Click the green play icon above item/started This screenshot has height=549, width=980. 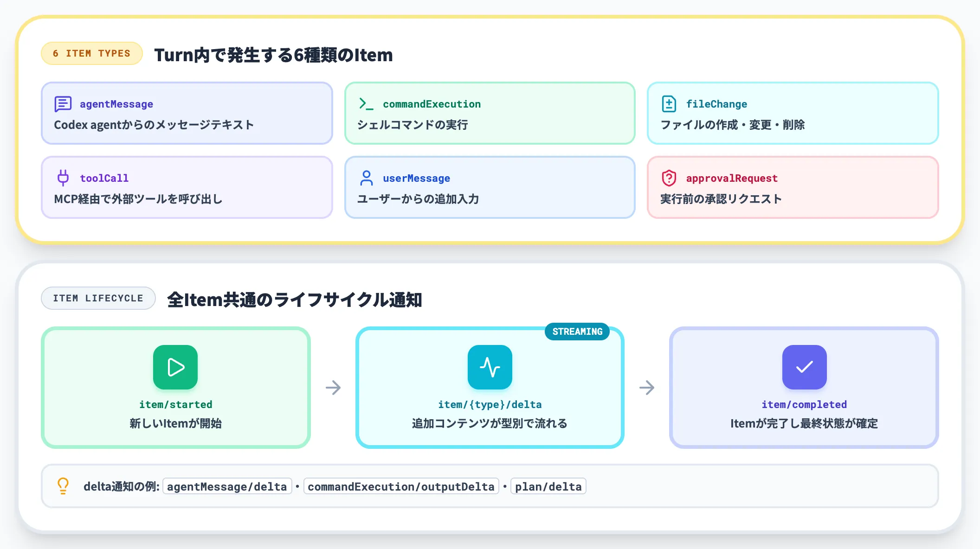coord(175,367)
